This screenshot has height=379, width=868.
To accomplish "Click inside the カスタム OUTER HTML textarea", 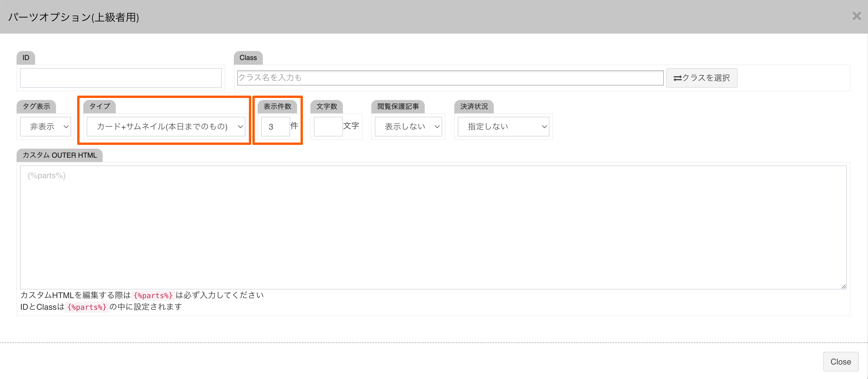I will 433,227.
